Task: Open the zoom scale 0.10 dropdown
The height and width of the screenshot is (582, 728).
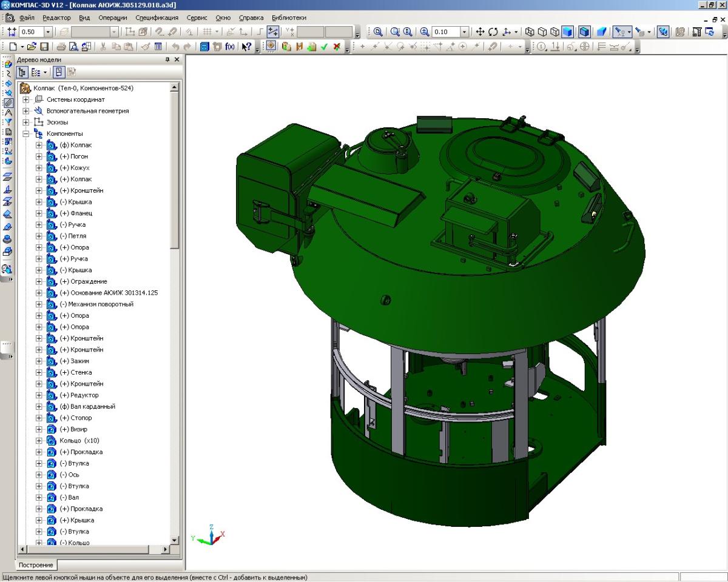Action: click(465, 32)
